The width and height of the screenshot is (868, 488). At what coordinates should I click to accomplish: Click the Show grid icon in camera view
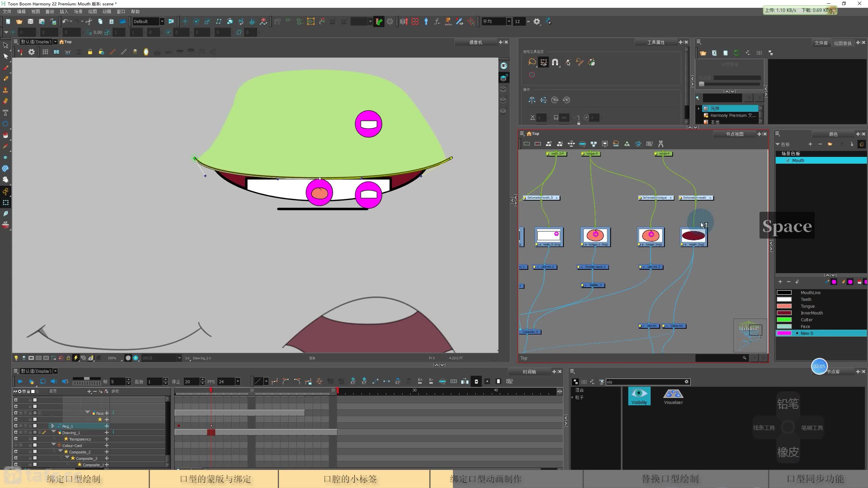(x=45, y=52)
